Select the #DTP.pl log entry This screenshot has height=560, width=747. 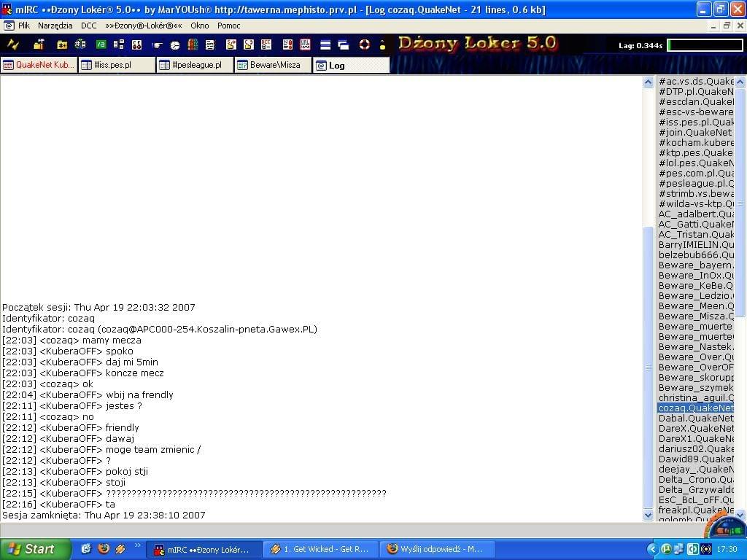[x=695, y=91]
